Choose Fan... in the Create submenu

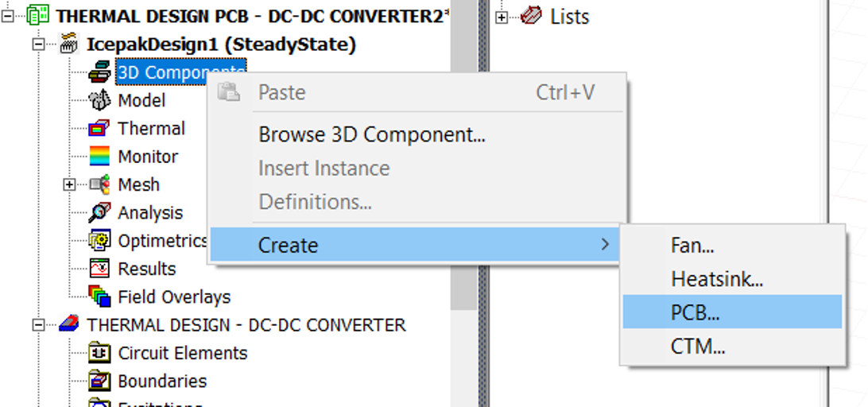pyautogui.click(x=692, y=245)
